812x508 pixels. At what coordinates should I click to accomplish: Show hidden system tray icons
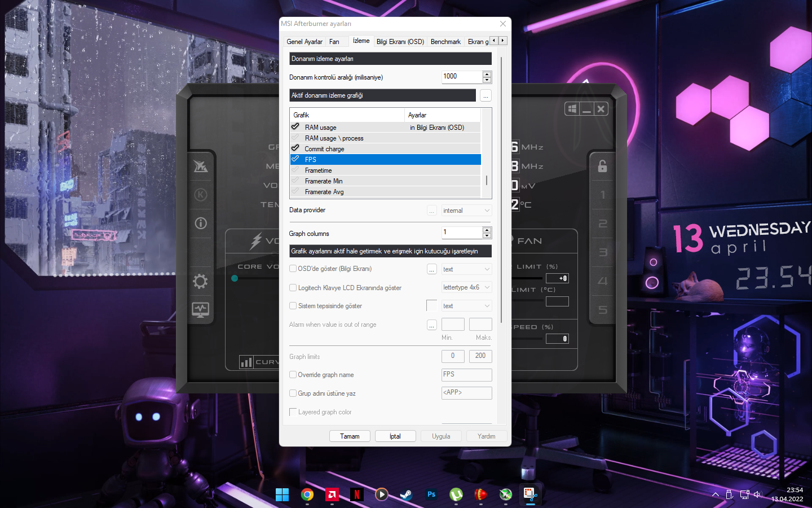(716, 494)
